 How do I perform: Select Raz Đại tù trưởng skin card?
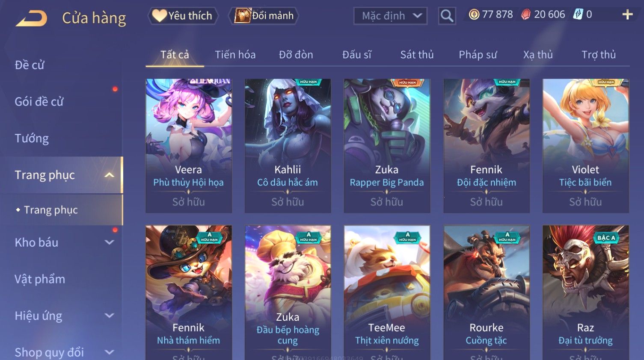coord(585,292)
